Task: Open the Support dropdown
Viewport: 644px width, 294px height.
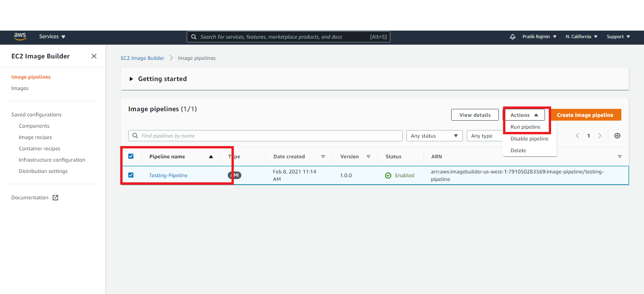Action: 618,37
